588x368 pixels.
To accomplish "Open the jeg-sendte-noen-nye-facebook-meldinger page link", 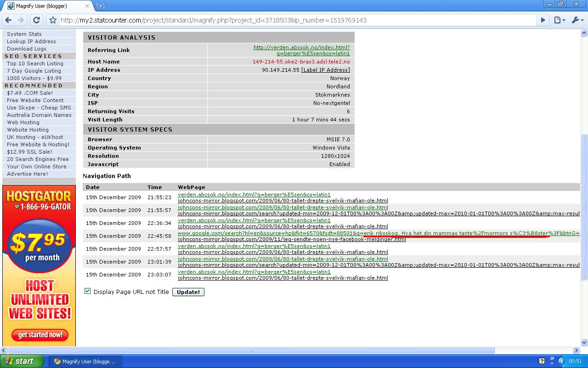I will click(292, 239).
